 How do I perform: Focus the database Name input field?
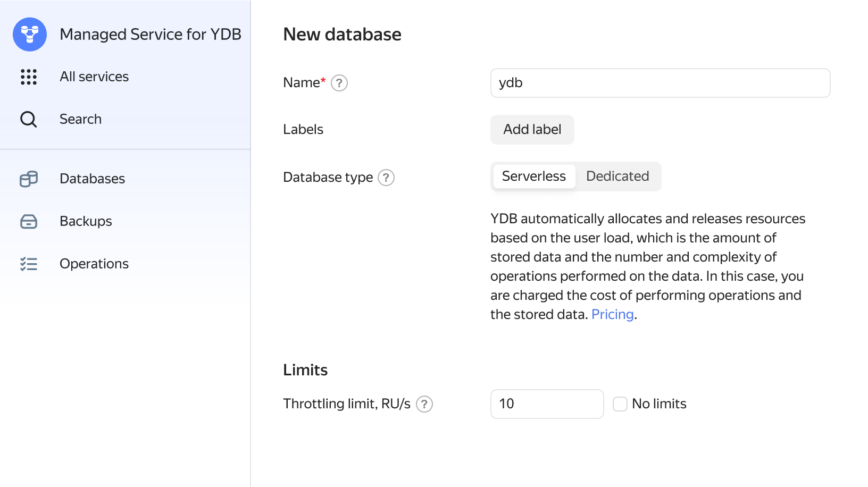661,83
